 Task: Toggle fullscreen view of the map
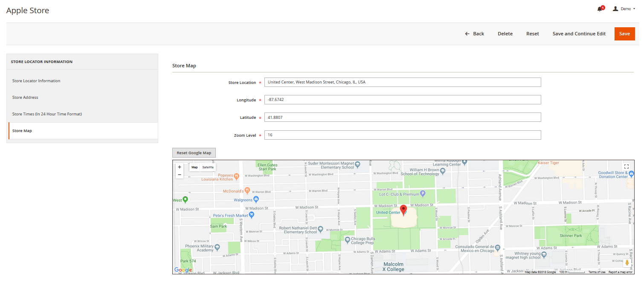coord(626,167)
